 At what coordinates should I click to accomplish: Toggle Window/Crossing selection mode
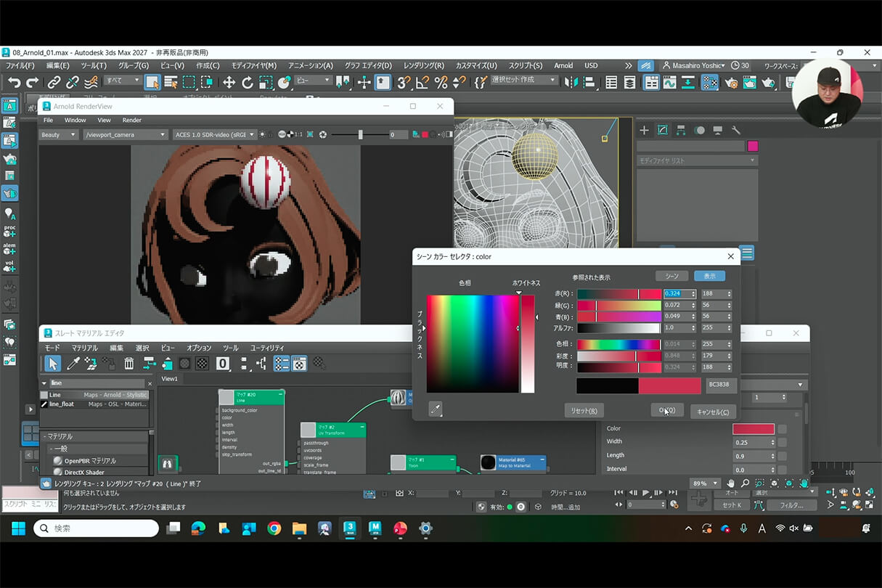pyautogui.click(x=207, y=83)
